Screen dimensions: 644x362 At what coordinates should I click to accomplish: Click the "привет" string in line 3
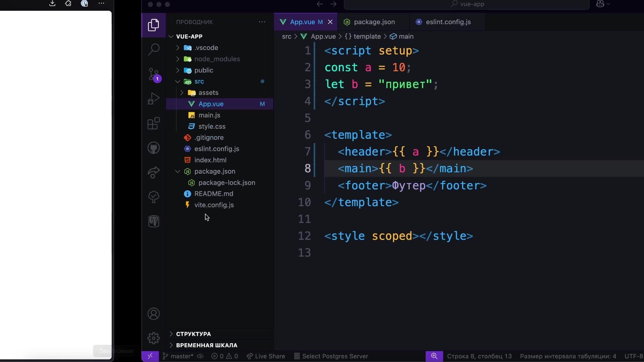(405, 84)
